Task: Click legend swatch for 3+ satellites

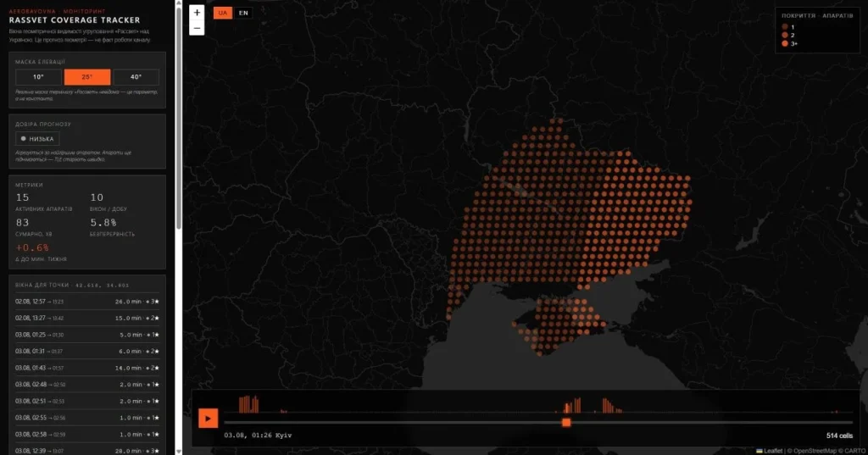Action: (785, 43)
